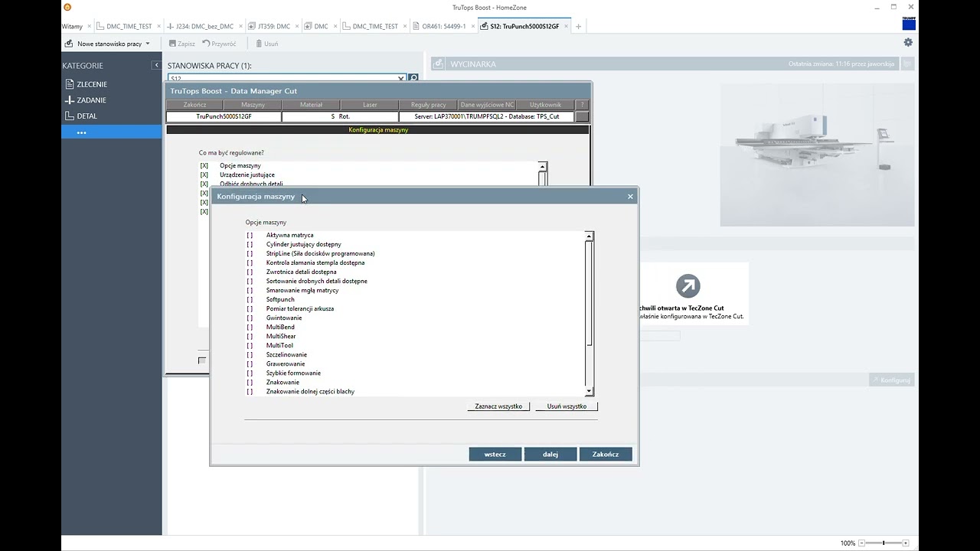Clear the S12 search field with X

tap(400, 78)
